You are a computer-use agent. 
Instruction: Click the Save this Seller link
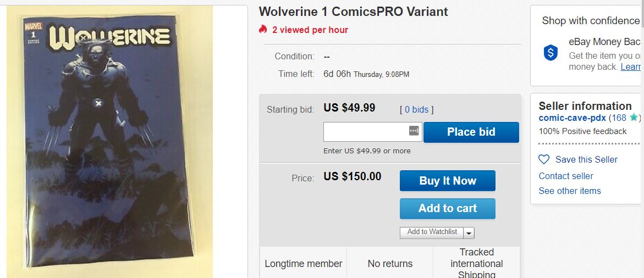[x=586, y=159]
